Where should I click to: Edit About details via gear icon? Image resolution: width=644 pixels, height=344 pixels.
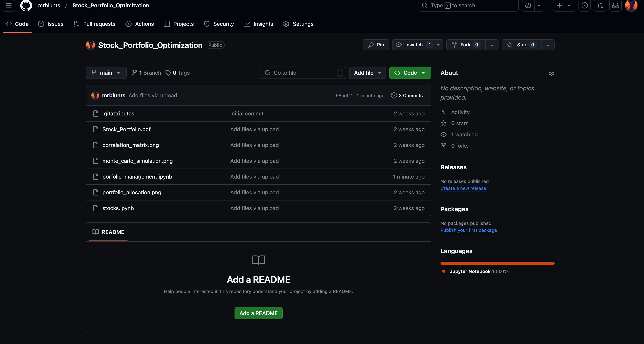pos(551,73)
